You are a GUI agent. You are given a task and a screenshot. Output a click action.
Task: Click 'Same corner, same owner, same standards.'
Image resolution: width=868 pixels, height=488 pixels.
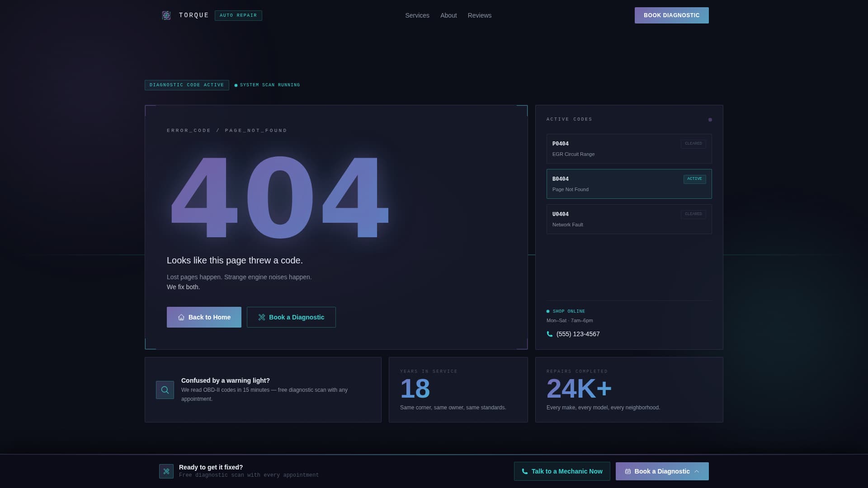453,408
